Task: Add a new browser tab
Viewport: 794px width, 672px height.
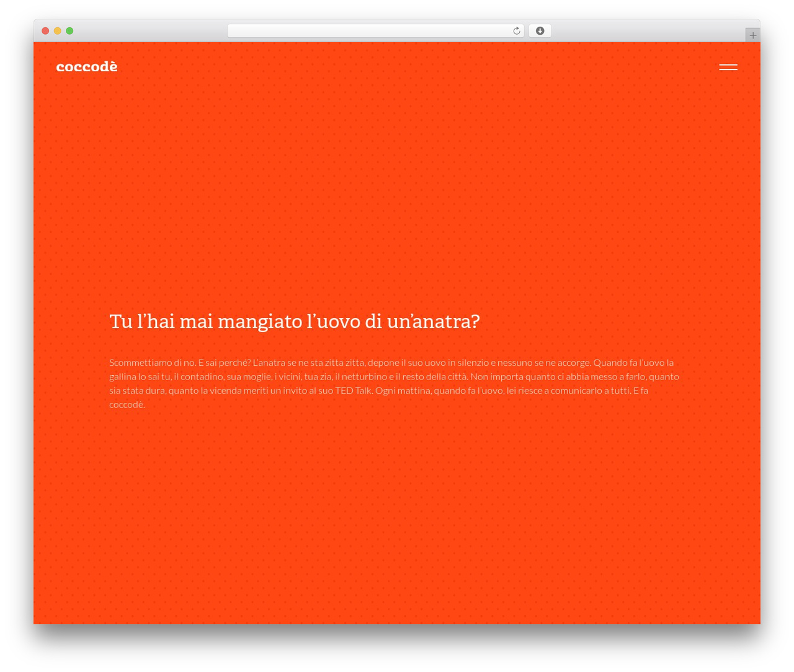Action: coord(752,35)
